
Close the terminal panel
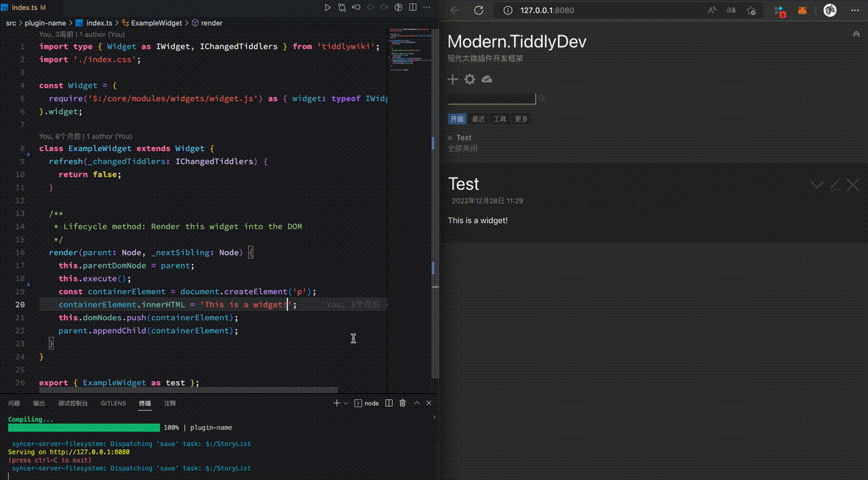[429, 403]
